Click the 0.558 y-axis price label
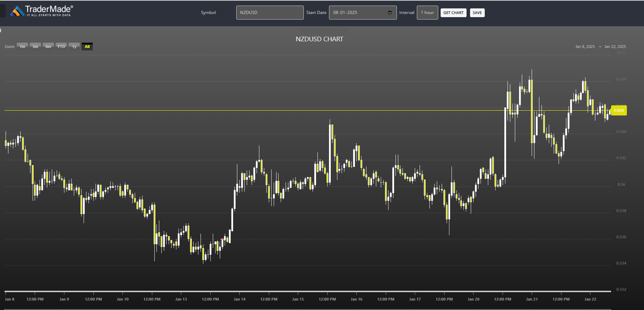 (x=621, y=211)
